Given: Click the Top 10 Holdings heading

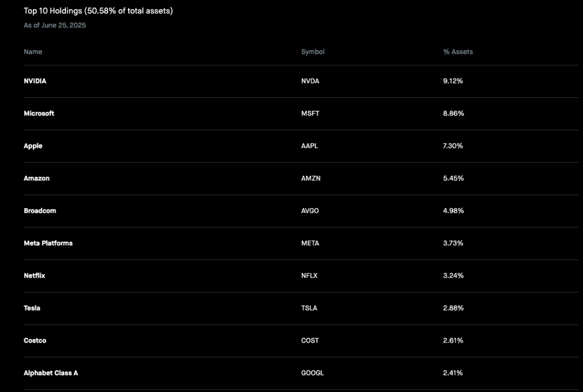Looking at the screenshot, I should click(98, 11).
